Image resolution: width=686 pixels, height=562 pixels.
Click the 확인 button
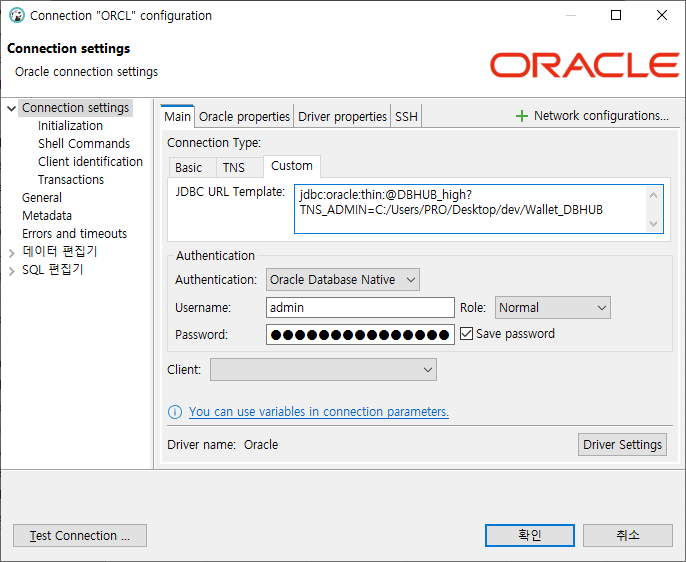click(x=530, y=535)
